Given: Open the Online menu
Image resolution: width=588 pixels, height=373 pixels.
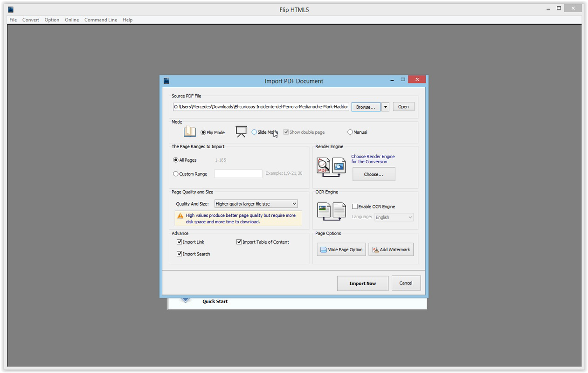Looking at the screenshot, I should click(x=72, y=20).
